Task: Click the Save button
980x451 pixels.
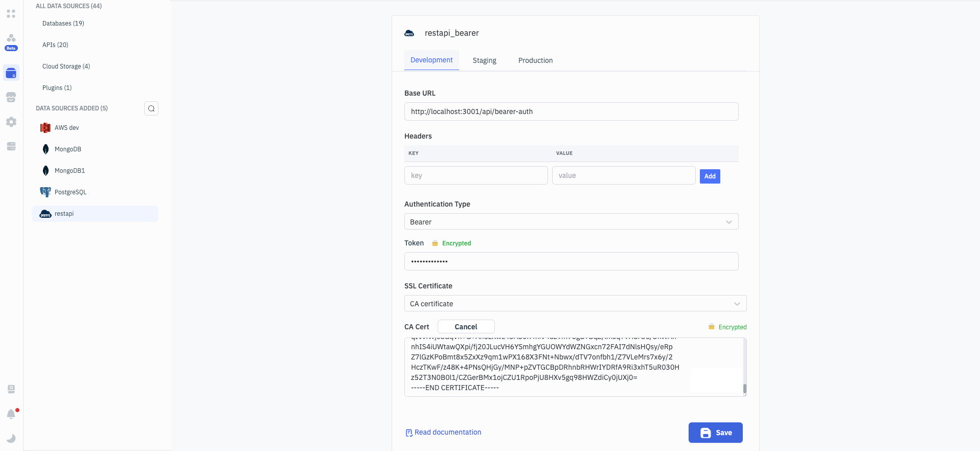Action: coord(715,433)
